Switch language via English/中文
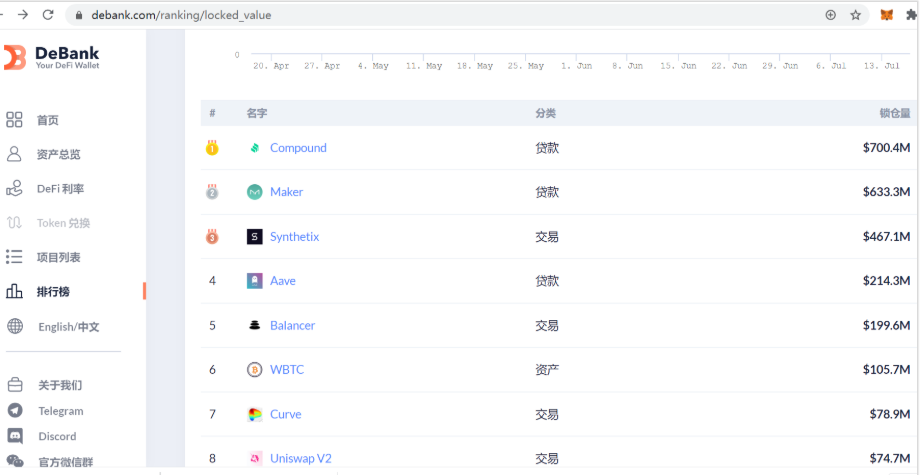 pos(68,326)
